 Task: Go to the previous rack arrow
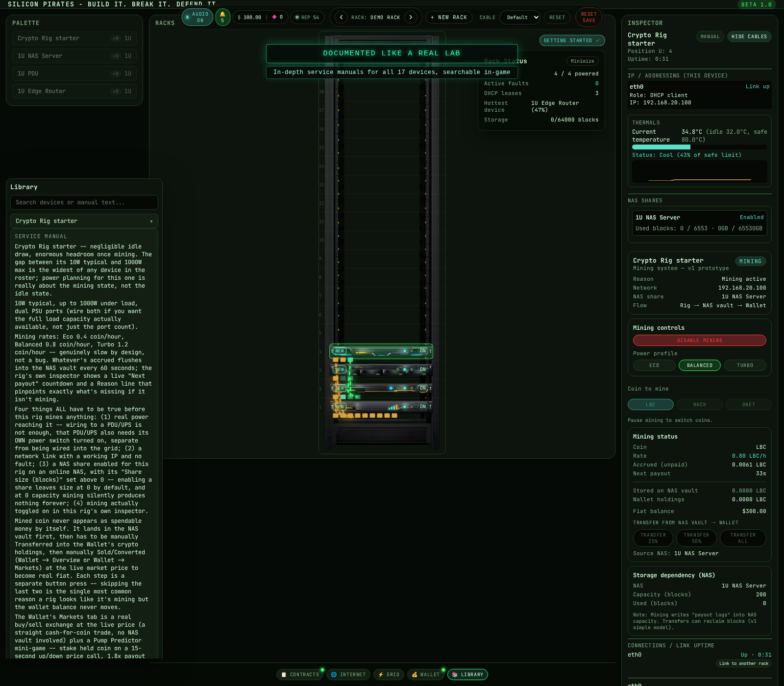click(x=342, y=17)
